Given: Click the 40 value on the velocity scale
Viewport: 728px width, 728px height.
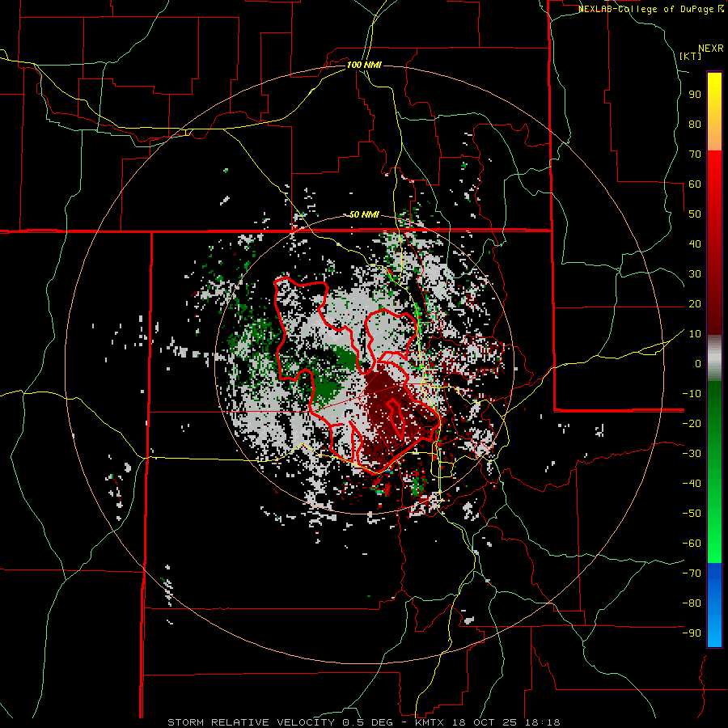Looking at the screenshot, I should pyautogui.click(x=695, y=243).
